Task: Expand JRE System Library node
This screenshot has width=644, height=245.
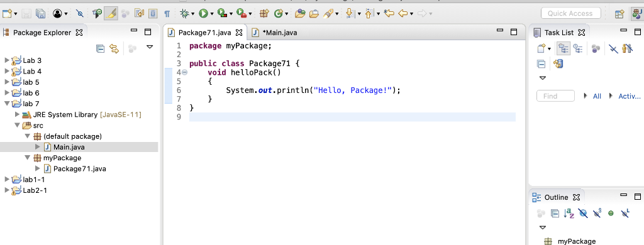Action: pos(17,114)
